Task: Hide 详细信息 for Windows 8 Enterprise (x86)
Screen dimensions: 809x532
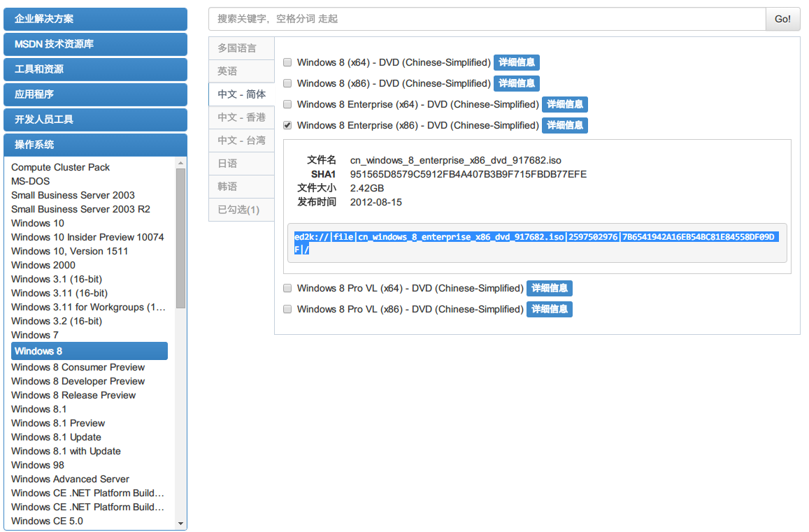Action: click(x=565, y=125)
